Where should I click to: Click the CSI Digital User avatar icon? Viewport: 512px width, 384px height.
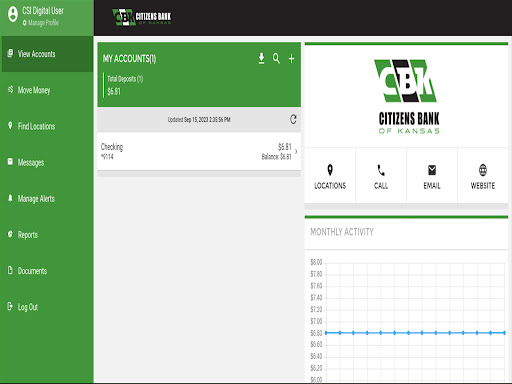point(13,14)
